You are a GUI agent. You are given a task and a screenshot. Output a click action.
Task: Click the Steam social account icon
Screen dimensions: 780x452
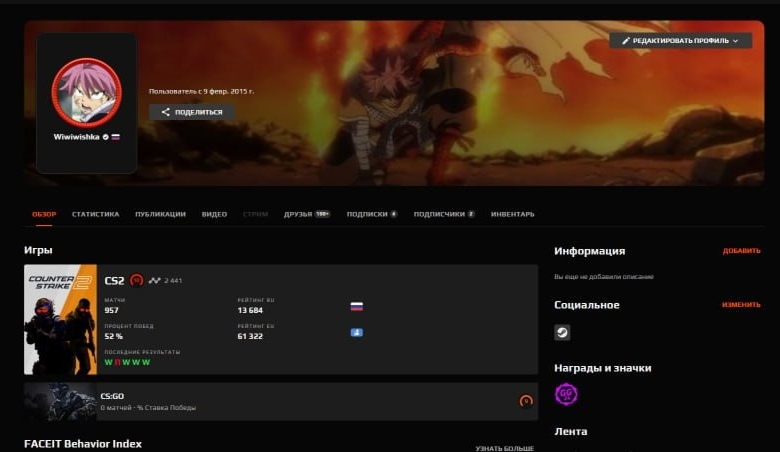[562, 332]
